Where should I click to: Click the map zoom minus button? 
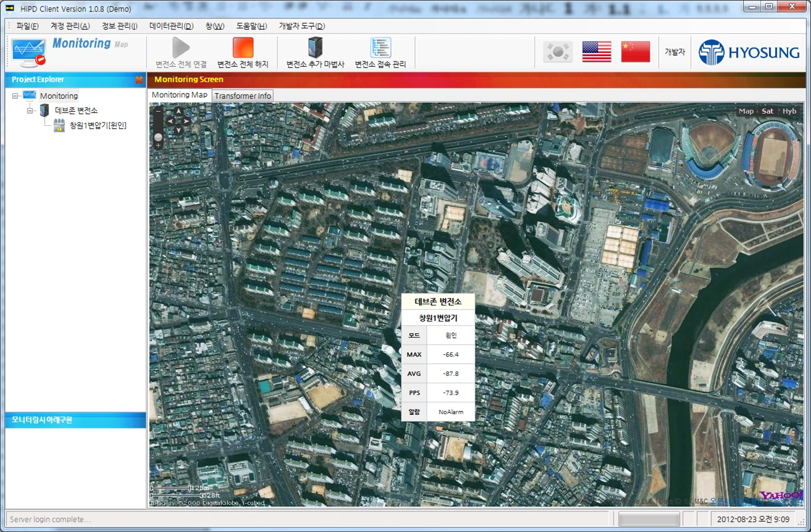tap(158, 112)
